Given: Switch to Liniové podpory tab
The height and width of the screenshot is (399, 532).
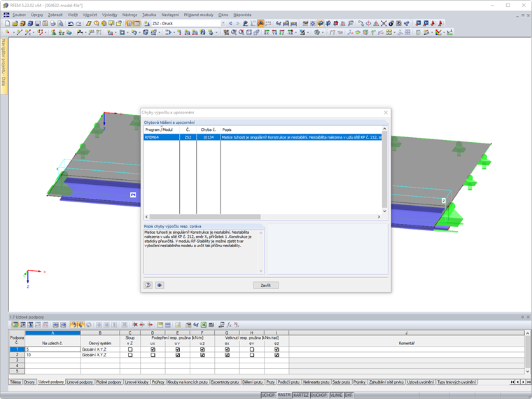Looking at the screenshot, I should pos(80,382).
